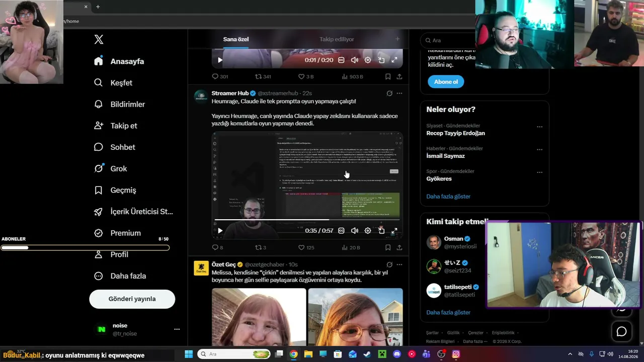The width and height of the screenshot is (644, 362).
Task: Enter fullscreen on the top video
Action: (x=394, y=60)
